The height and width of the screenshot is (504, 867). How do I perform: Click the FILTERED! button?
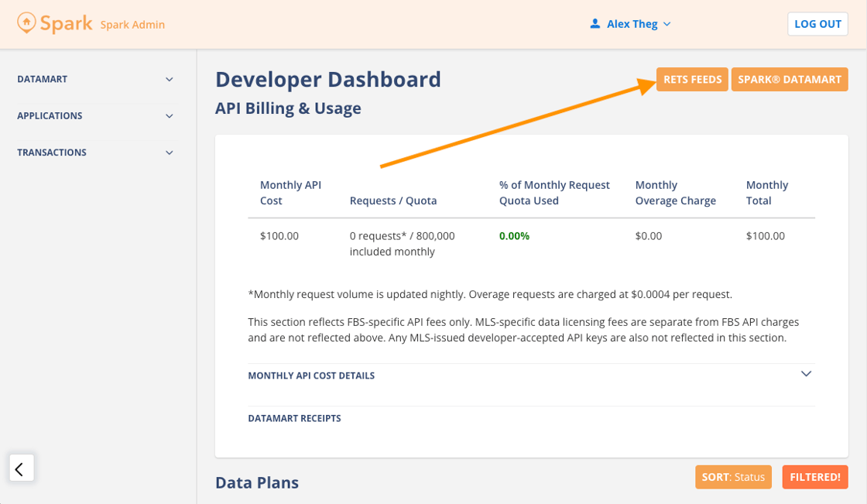click(814, 477)
